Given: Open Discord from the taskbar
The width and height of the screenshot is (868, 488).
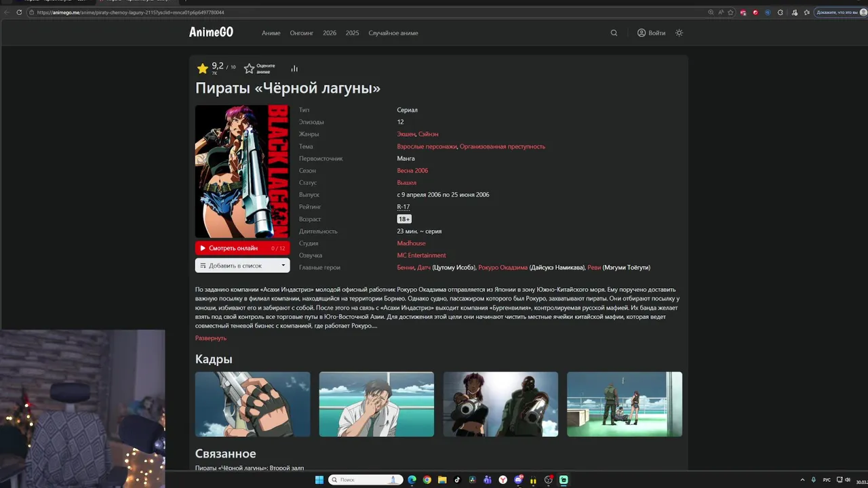Looking at the screenshot, I should click(518, 480).
